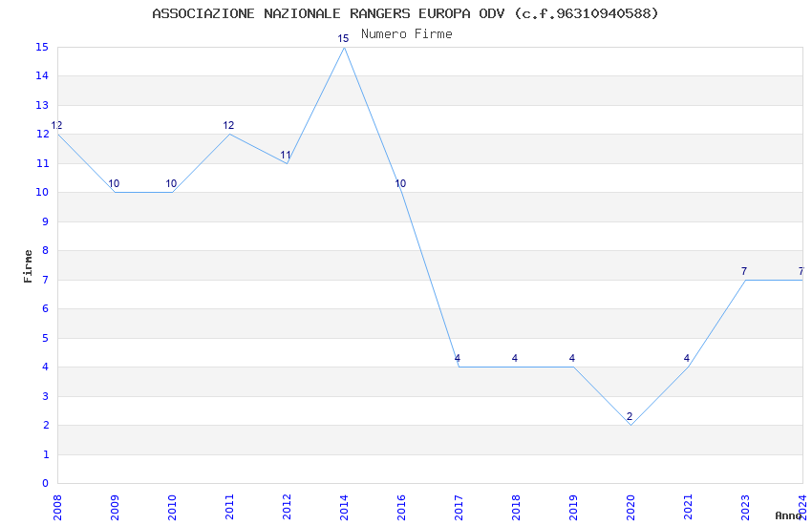Select the 2016 x-axis year label
The height and width of the screenshot is (525, 812).
pyautogui.click(x=401, y=507)
